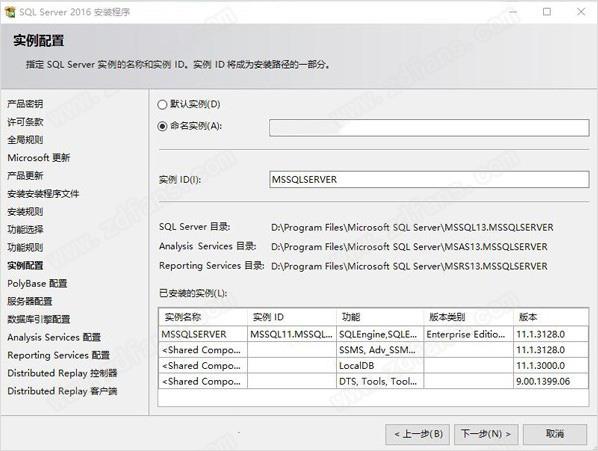Minimize the SQL Server setup window
This screenshot has height=451, width=598.
pyautogui.click(x=513, y=12)
